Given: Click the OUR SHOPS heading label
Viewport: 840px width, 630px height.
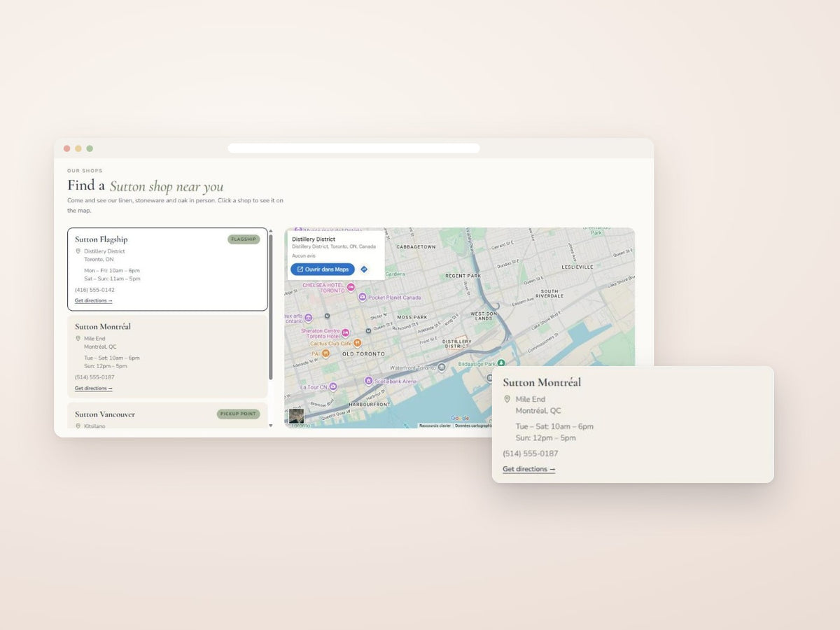Looking at the screenshot, I should [85, 171].
